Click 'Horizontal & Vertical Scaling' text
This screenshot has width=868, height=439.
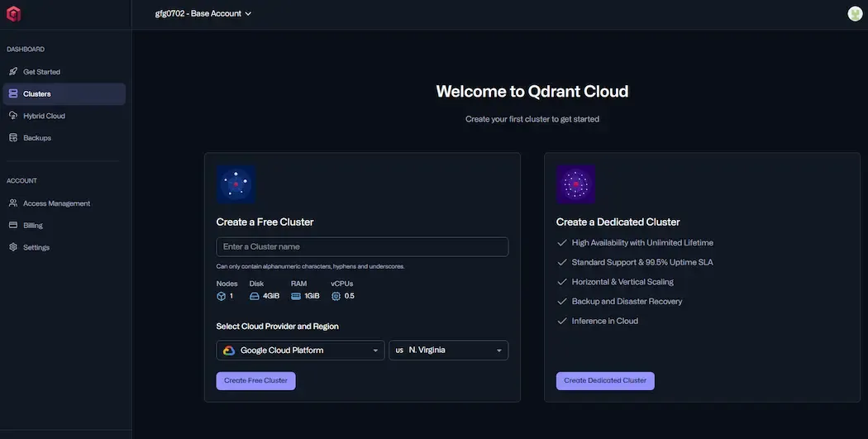click(x=622, y=282)
